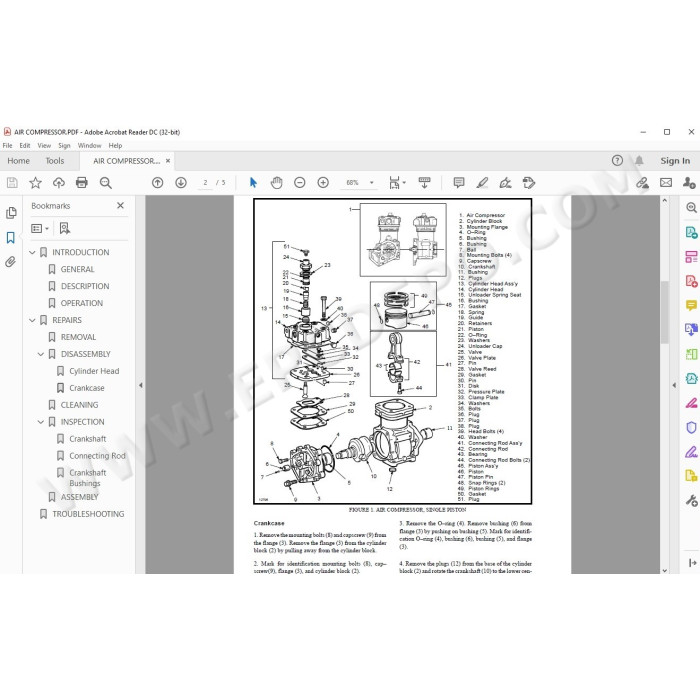This screenshot has height=700, width=700.
Task: Open the Sign menu
Action: (x=64, y=146)
